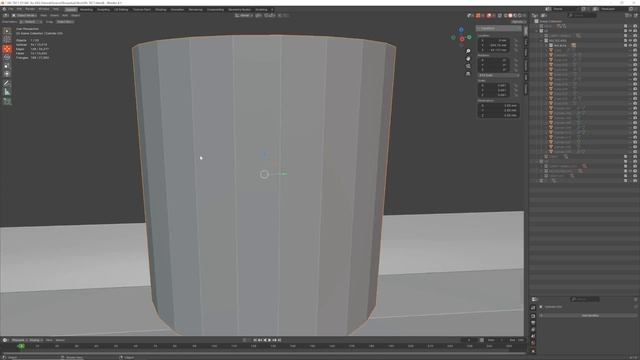
Task: Toggle auto keying in timeline
Action: click(245, 340)
